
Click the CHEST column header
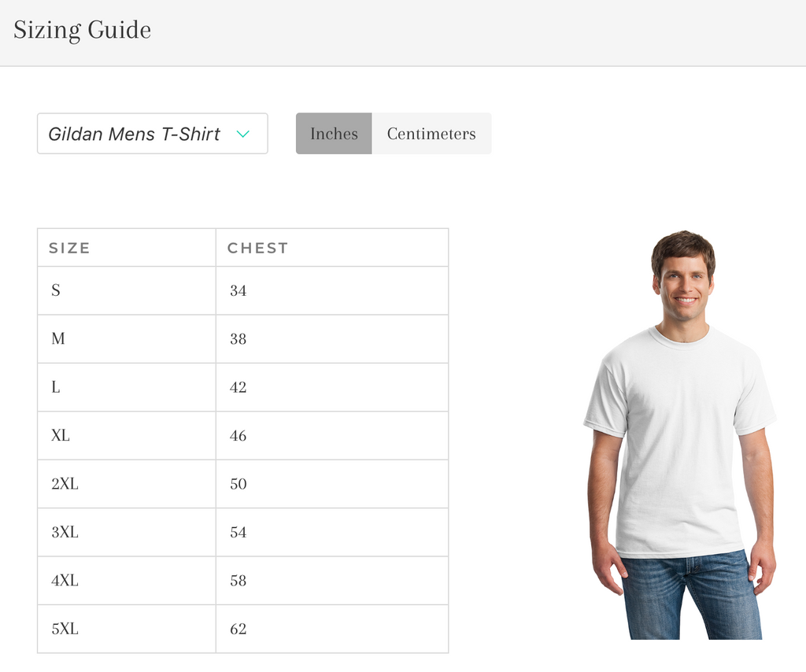[257, 248]
